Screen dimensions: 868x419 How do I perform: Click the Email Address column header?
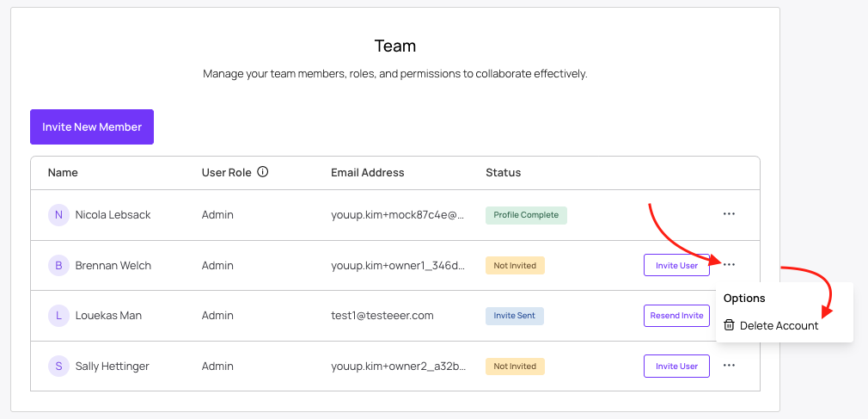pos(368,172)
